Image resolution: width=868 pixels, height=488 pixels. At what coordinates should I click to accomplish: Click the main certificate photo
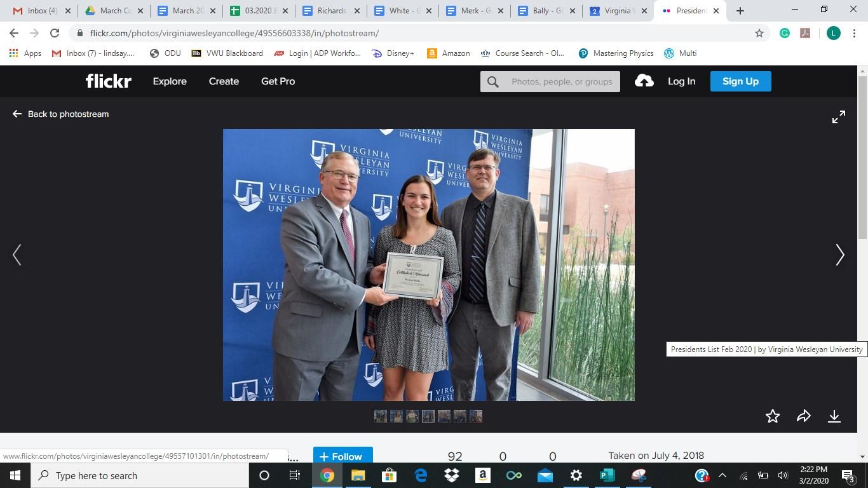tap(429, 265)
